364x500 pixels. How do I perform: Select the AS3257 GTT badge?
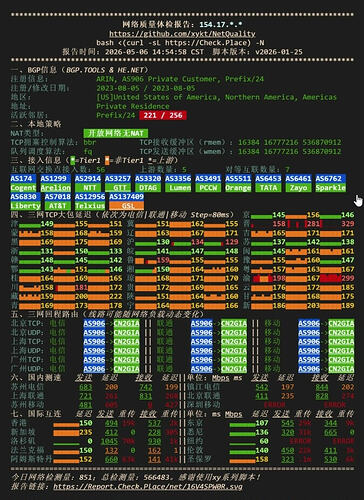point(118,183)
